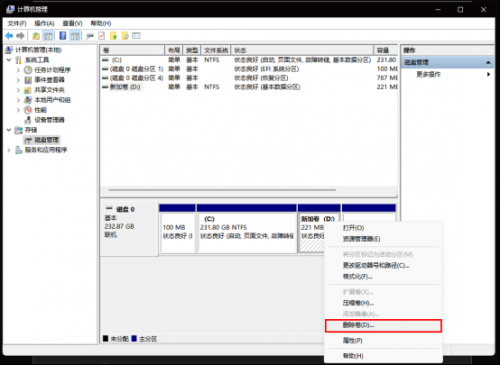Click the 磁盘 0 disk label panel

pyautogui.click(x=129, y=229)
